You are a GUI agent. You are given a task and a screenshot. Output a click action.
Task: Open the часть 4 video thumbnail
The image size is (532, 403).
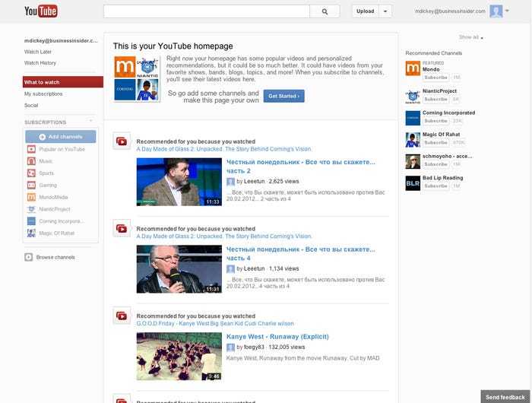point(179,269)
